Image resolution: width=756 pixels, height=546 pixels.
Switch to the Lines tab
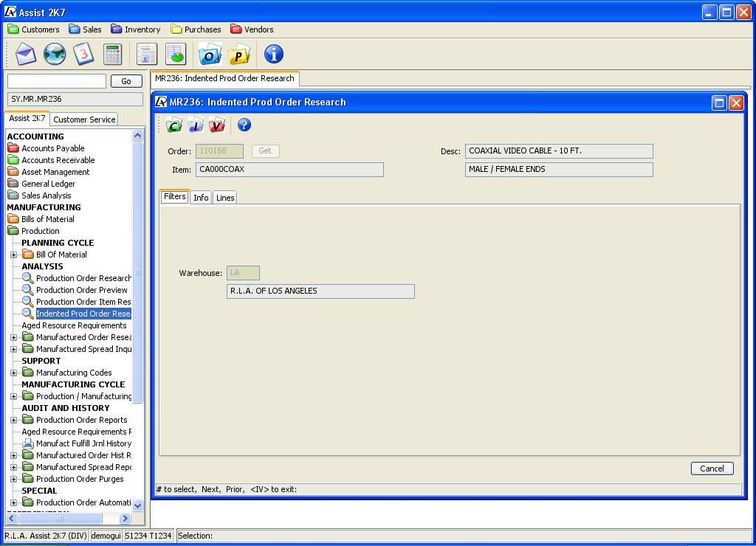coord(225,198)
